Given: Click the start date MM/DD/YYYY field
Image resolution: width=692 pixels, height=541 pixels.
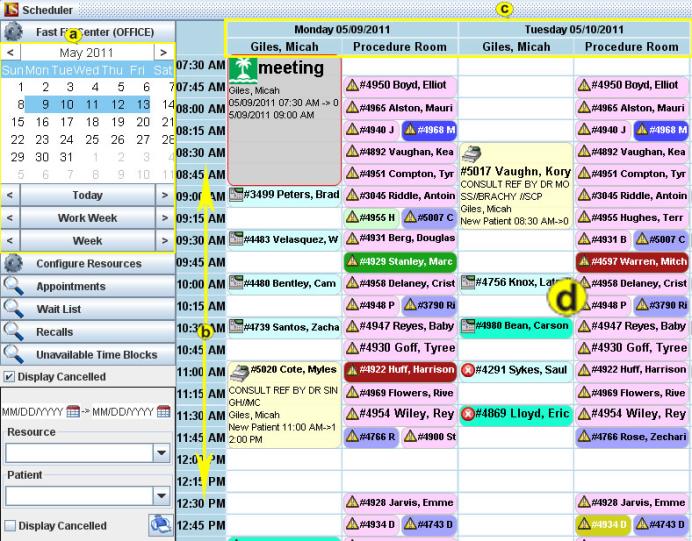Looking at the screenshot, I should 33,412.
